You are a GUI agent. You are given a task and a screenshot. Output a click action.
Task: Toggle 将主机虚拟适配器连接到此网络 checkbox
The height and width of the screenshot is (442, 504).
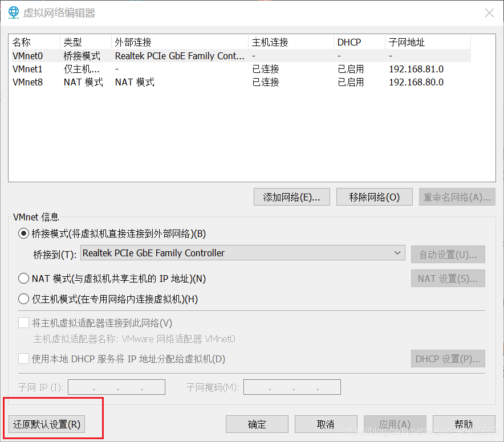[23, 323]
